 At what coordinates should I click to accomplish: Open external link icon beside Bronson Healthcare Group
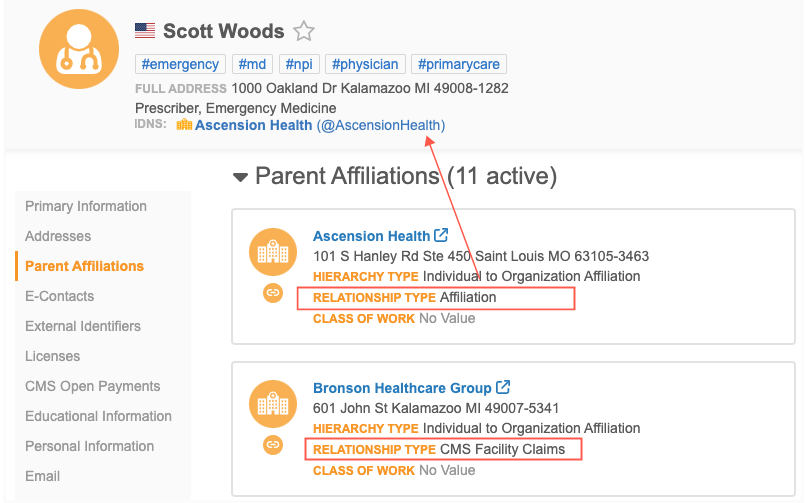503,387
